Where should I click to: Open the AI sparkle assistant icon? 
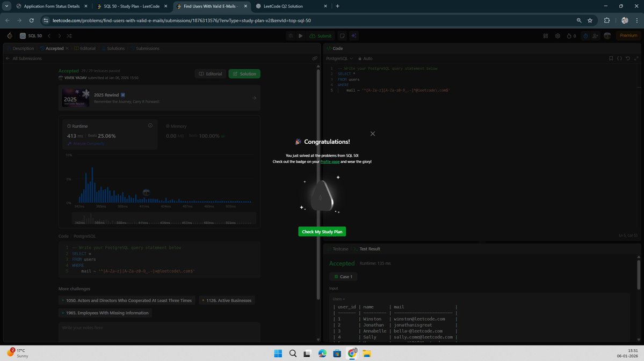[353, 36]
